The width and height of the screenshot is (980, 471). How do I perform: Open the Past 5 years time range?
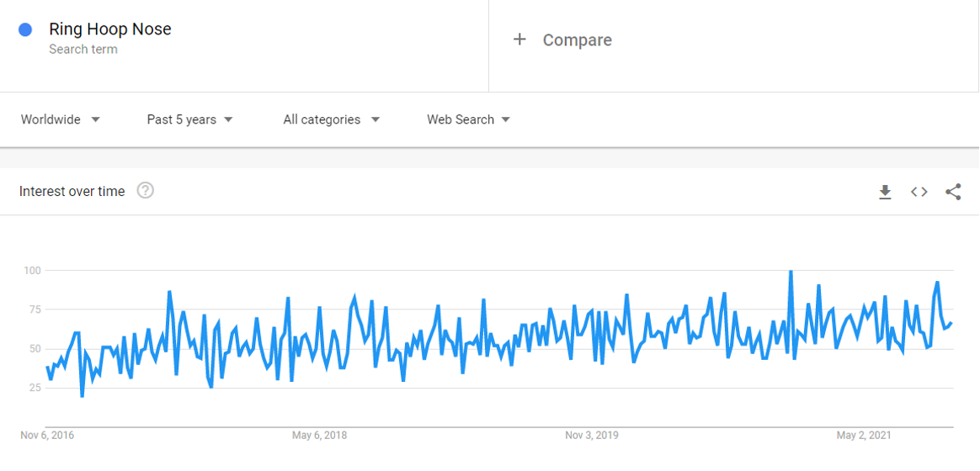(190, 119)
